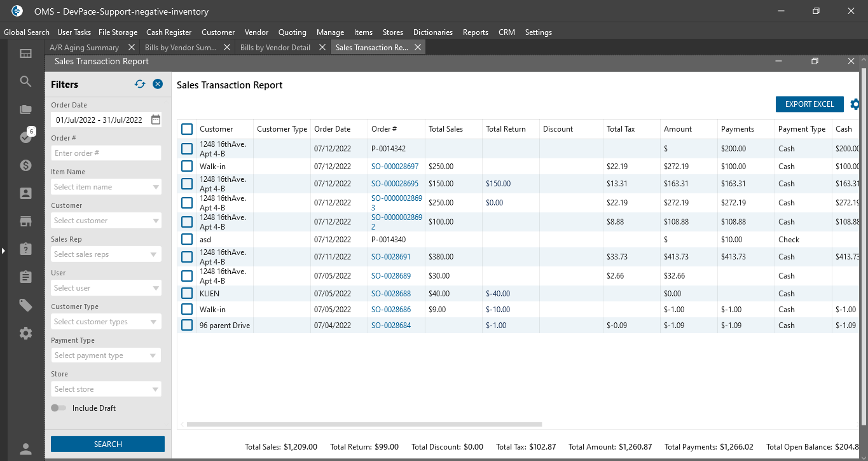
Task: Check the select-all checkbox in table header
Action: [x=187, y=129]
